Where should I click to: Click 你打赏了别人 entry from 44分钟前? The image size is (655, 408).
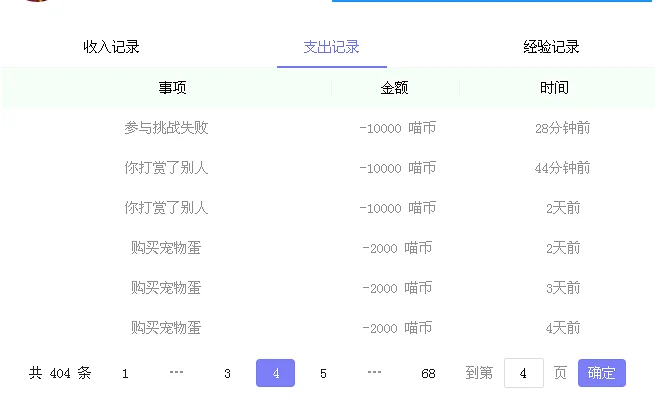point(166,167)
